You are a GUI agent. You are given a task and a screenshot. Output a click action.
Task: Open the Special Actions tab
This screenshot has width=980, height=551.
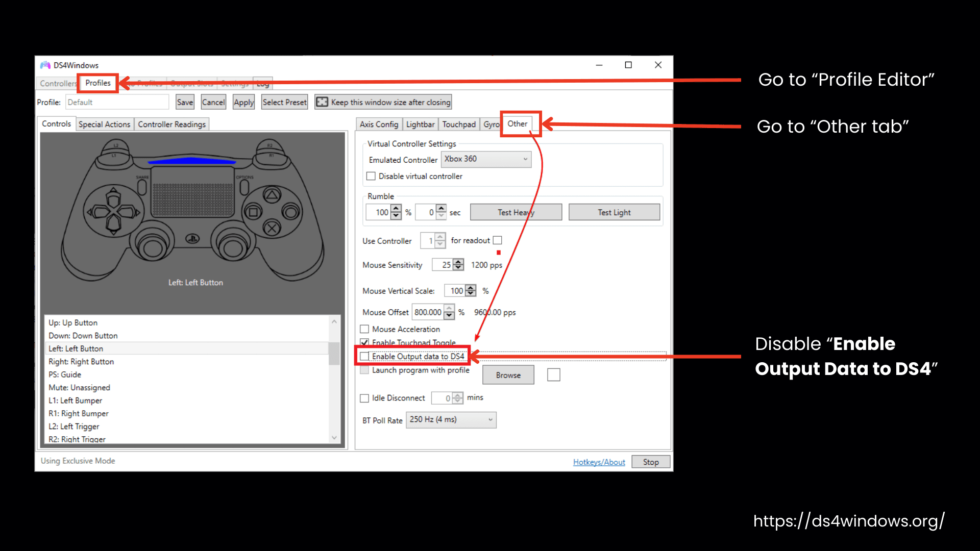tap(105, 124)
